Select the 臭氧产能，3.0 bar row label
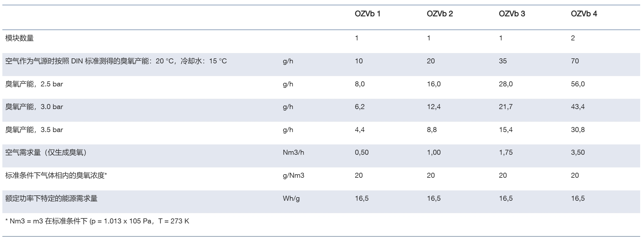Image resolution: width=644 pixels, height=242 pixels. pos(34,107)
